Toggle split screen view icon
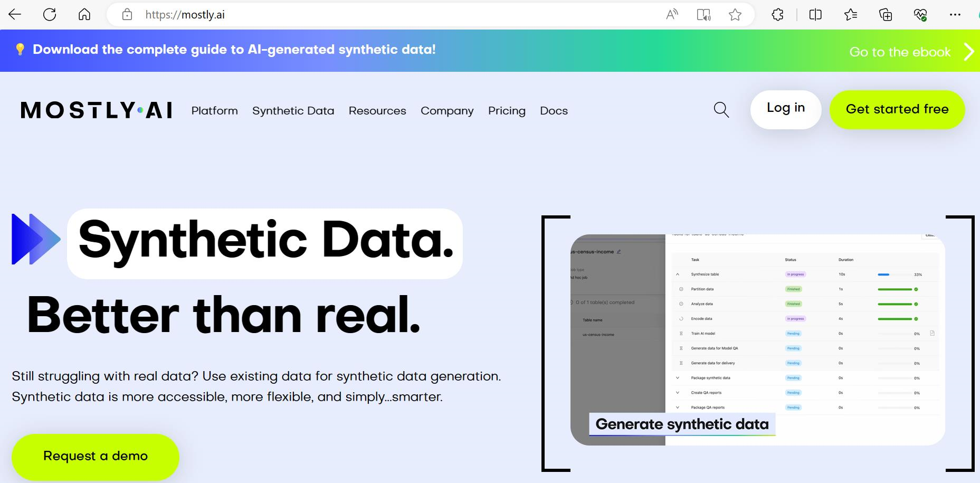This screenshot has height=483, width=980. click(815, 15)
